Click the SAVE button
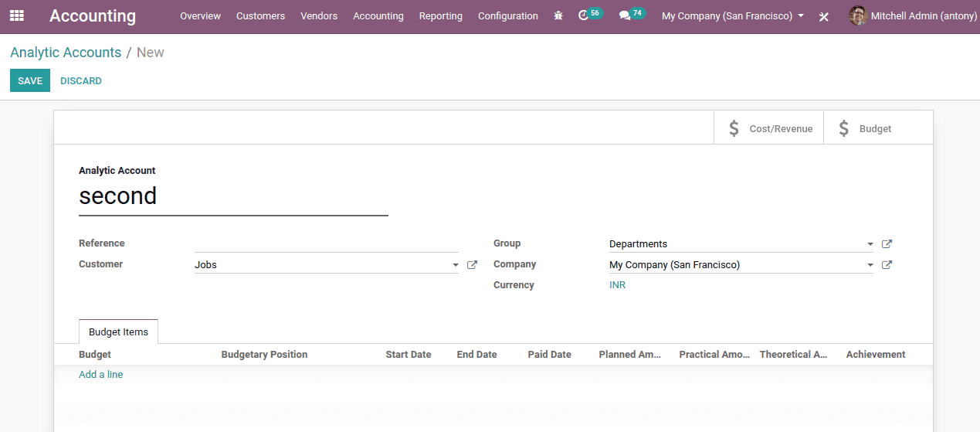The width and height of the screenshot is (980, 432). [30, 80]
